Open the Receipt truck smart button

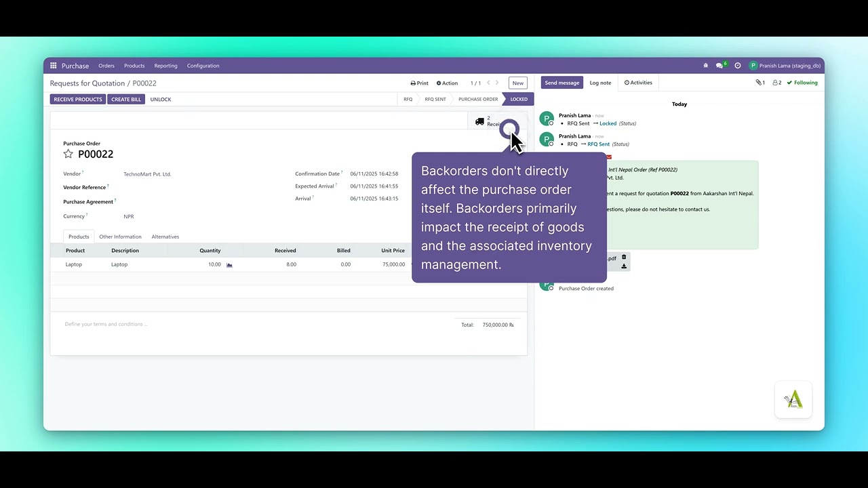click(x=497, y=121)
